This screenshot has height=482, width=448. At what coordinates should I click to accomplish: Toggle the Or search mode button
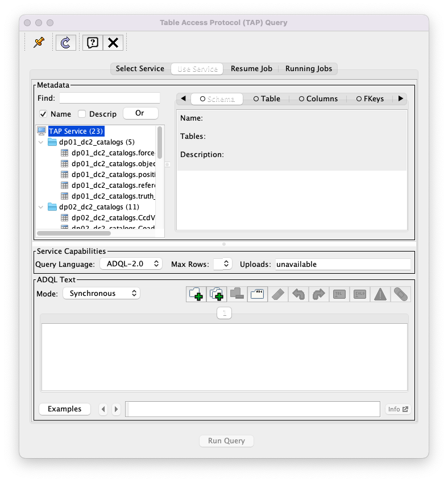pyautogui.click(x=140, y=113)
